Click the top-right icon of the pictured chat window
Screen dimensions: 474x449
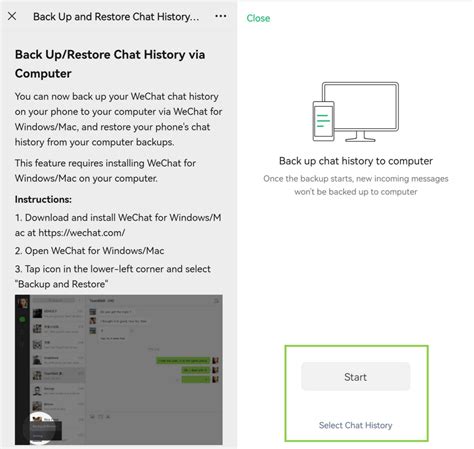pyautogui.click(x=216, y=301)
